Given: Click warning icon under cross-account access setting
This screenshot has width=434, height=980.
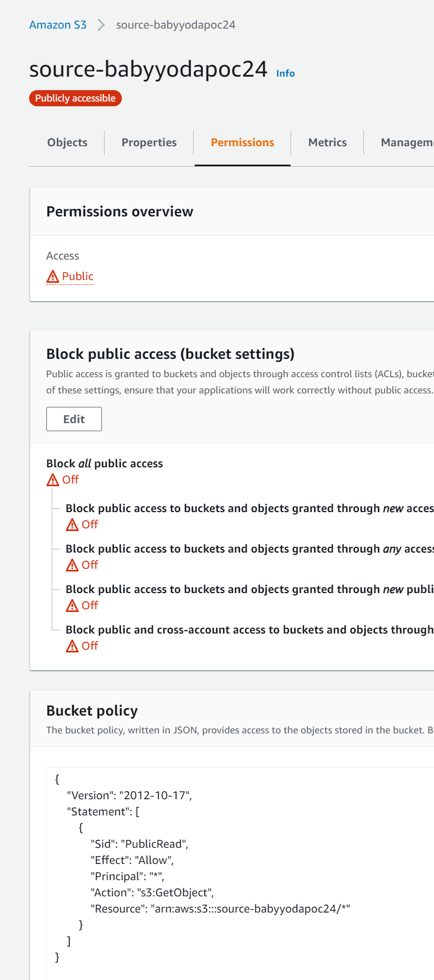Looking at the screenshot, I should point(72,646).
